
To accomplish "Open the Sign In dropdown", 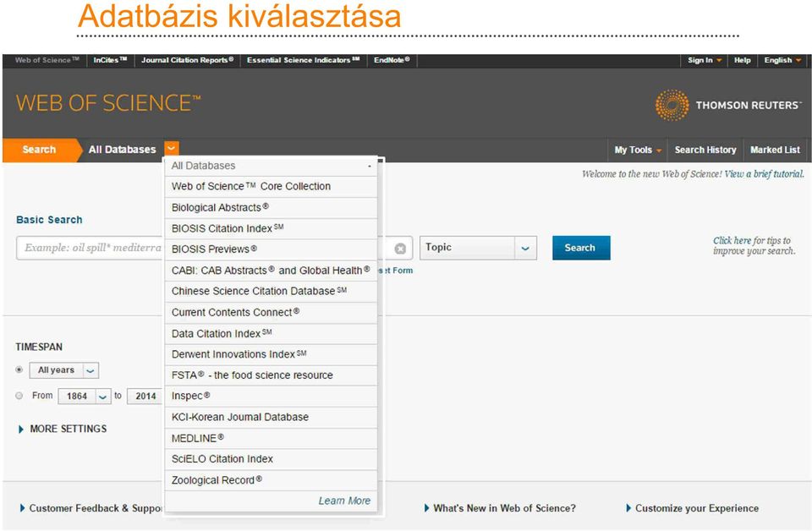I will (705, 60).
